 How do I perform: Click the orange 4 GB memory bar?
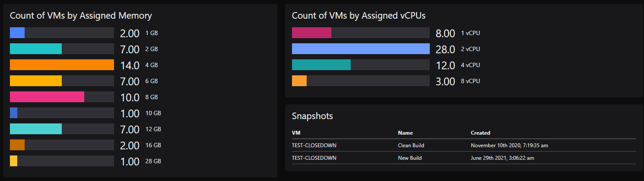[62, 65]
